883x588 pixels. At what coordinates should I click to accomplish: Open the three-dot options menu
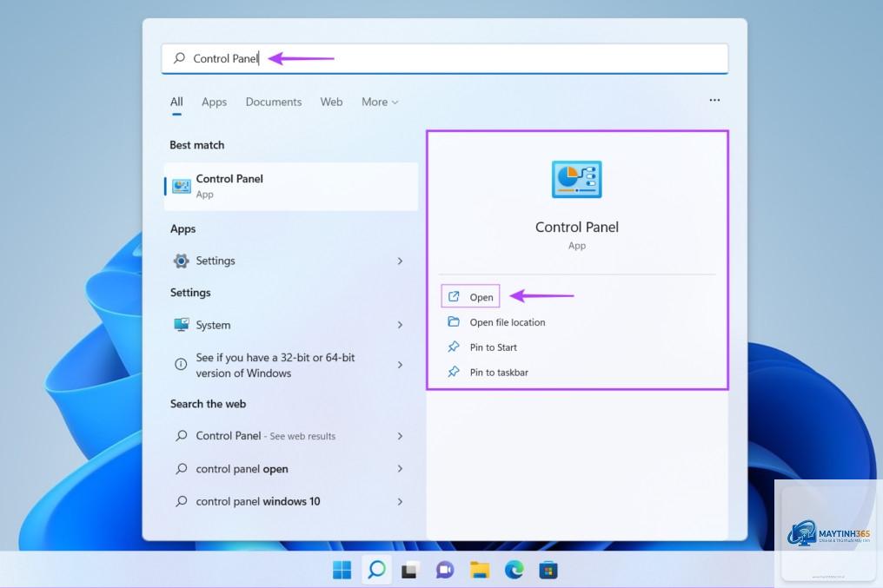point(714,100)
